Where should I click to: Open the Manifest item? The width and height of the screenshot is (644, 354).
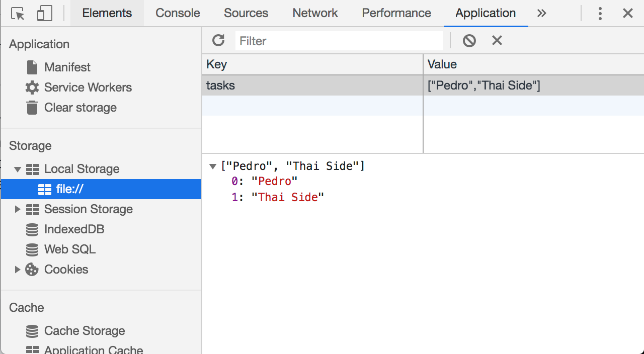click(x=67, y=67)
